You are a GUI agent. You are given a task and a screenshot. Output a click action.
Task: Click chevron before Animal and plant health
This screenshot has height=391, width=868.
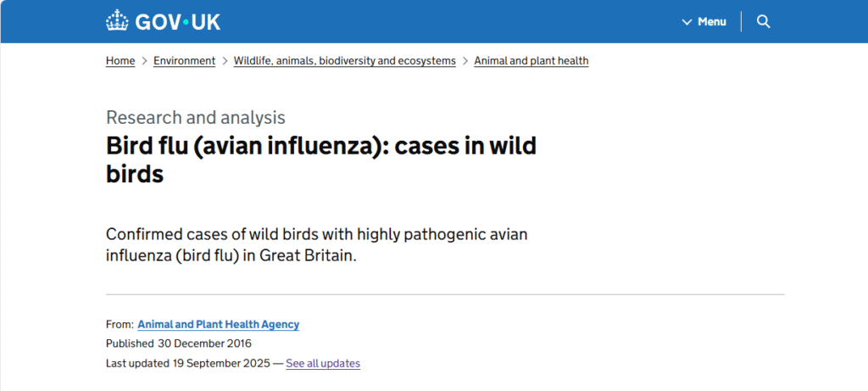(x=465, y=61)
